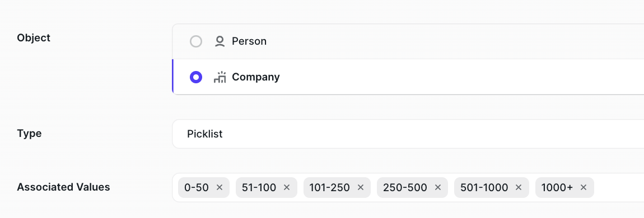Image resolution: width=644 pixels, height=218 pixels.
Task: Focus the Associated Values input area
Action: [618, 188]
